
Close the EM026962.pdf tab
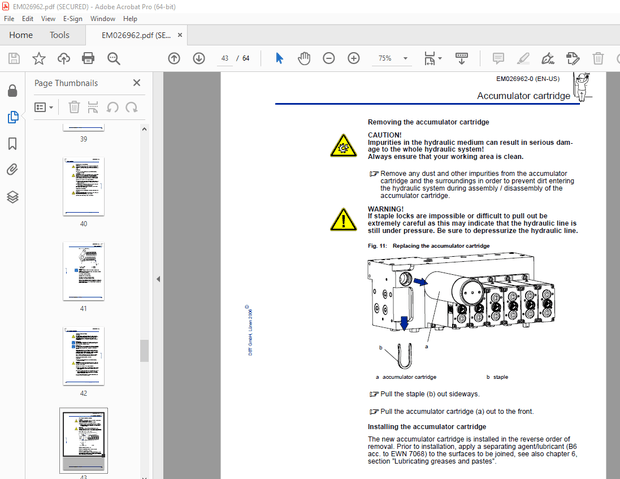180,35
